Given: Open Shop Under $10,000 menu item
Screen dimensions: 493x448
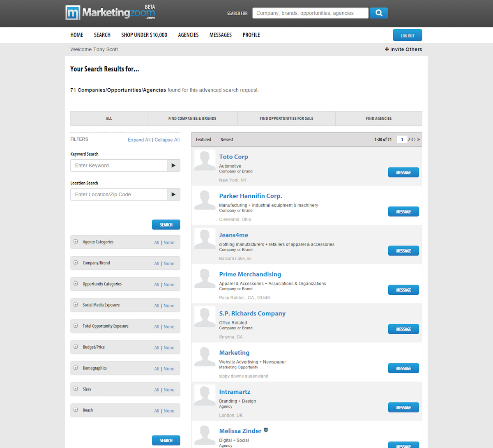Looking at the screenshot, I should (x=144, y=35).
